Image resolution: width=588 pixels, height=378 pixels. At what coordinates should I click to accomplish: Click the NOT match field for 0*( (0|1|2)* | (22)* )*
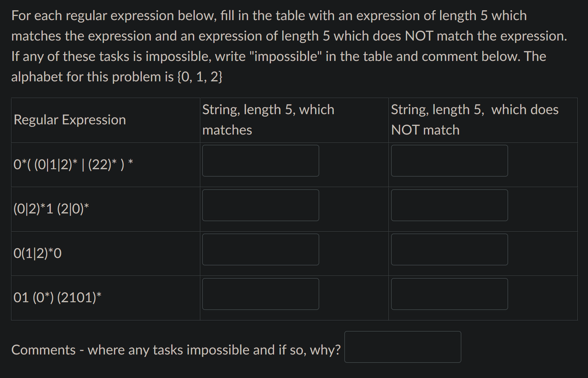coord(449,160)
